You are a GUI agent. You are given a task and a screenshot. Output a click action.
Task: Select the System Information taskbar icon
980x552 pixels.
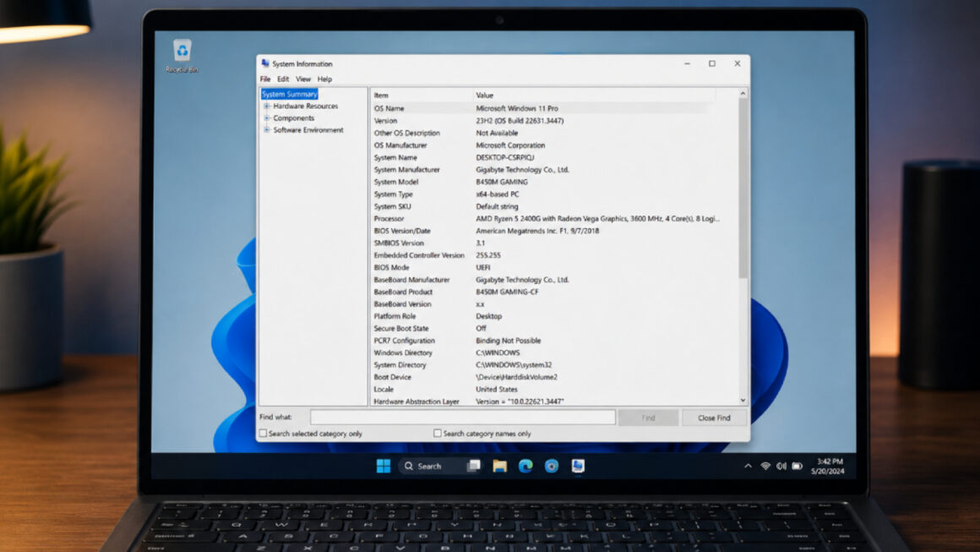pyautogui.click(x=578, y=466)
